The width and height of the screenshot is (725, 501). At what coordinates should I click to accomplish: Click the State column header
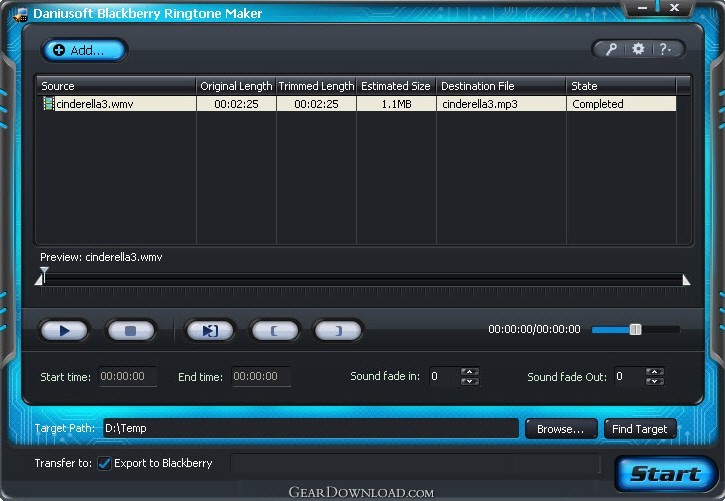(x=621, y=86)
